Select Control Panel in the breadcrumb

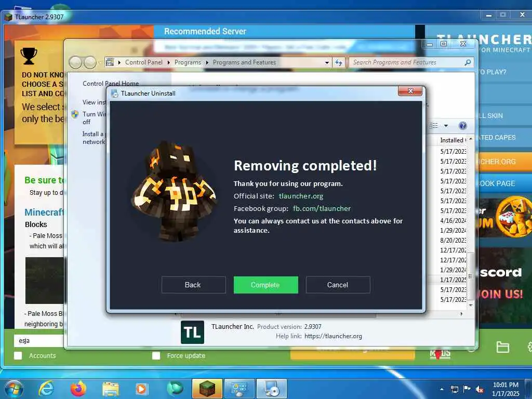click(143, 62)
